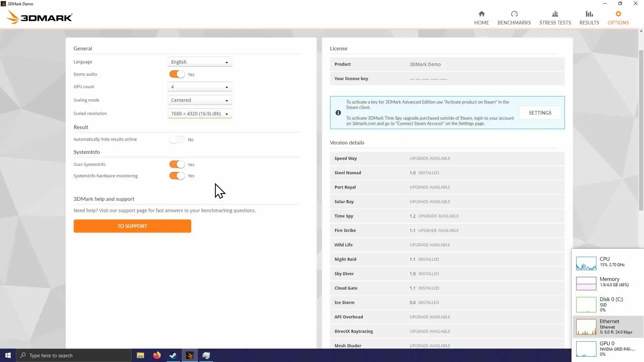Open Scaling mode dropdown
Image resolution: width=644 pixels, height=362 pixels.
click(x=200, y=100)
